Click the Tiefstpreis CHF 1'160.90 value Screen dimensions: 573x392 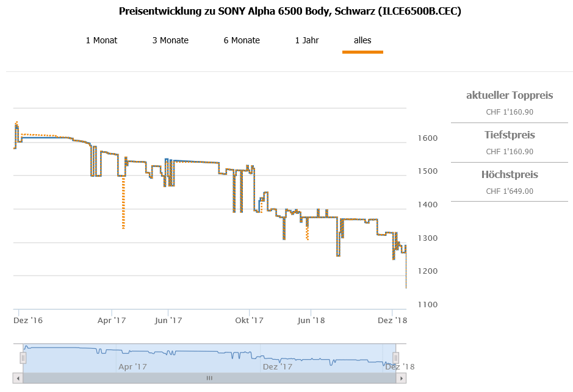[510, 151]
